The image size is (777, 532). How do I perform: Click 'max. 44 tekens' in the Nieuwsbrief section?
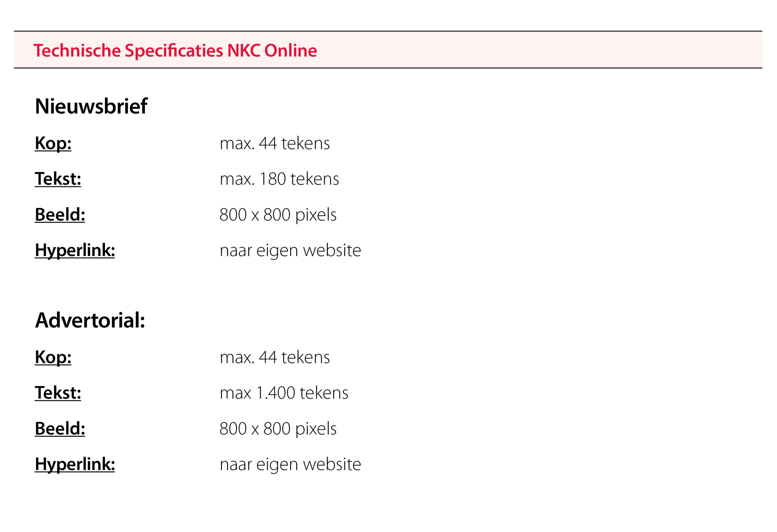coord(274,143)
